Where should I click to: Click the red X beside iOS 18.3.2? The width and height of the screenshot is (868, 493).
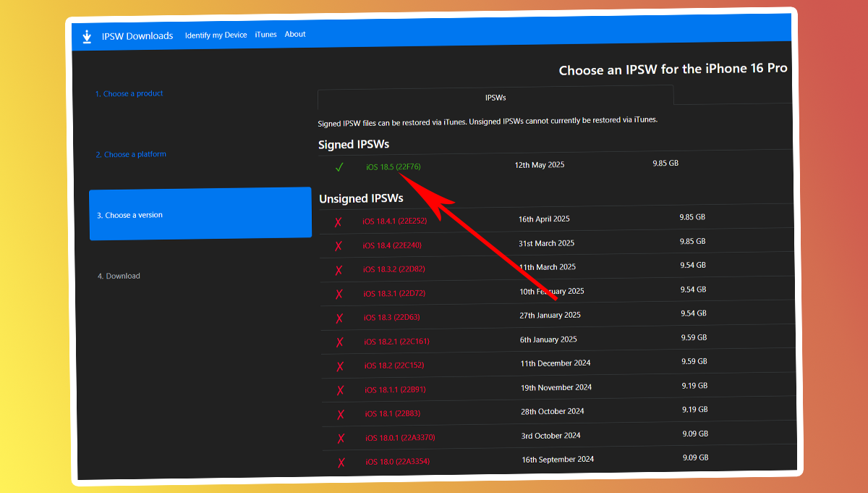coord(339,270)
